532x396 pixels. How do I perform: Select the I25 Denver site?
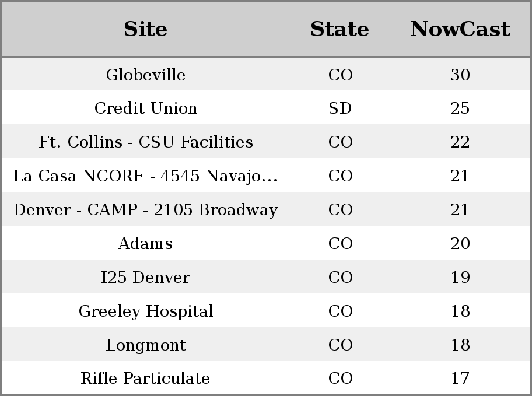tap(146, 277)
